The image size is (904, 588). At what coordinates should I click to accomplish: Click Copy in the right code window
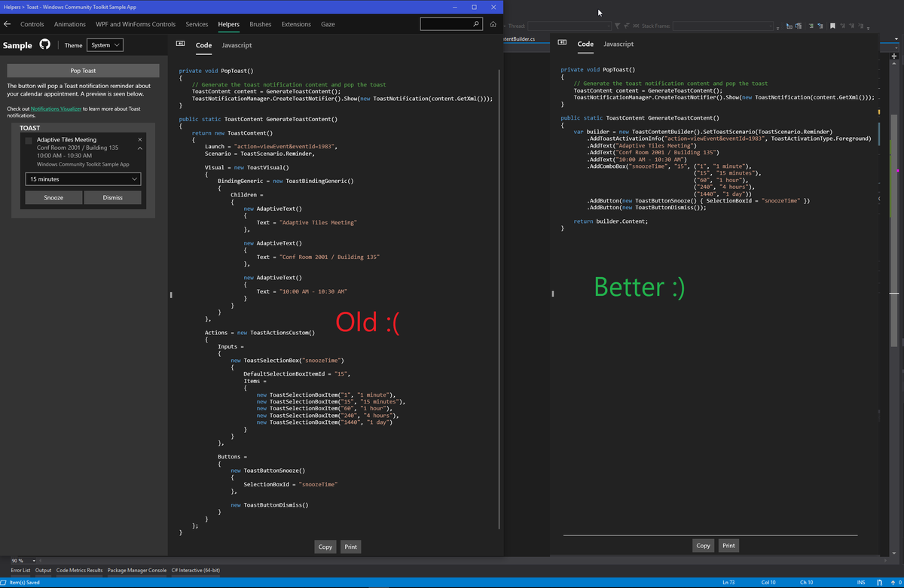point(704,546)
